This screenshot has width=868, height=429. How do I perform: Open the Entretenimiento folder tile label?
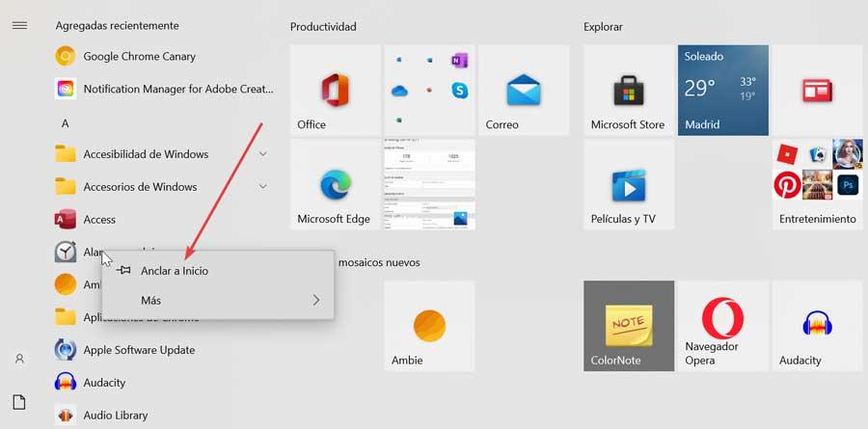pyautogui.click(x=818, y=219)
